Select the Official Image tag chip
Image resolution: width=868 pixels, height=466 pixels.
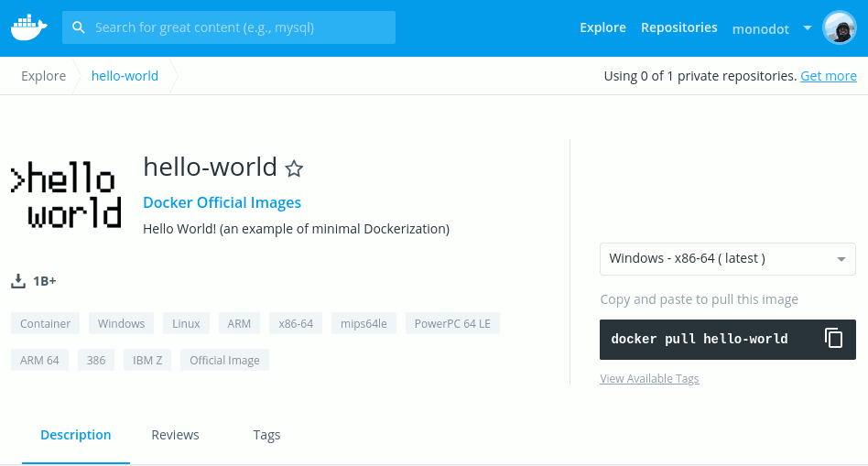(224, 360)
